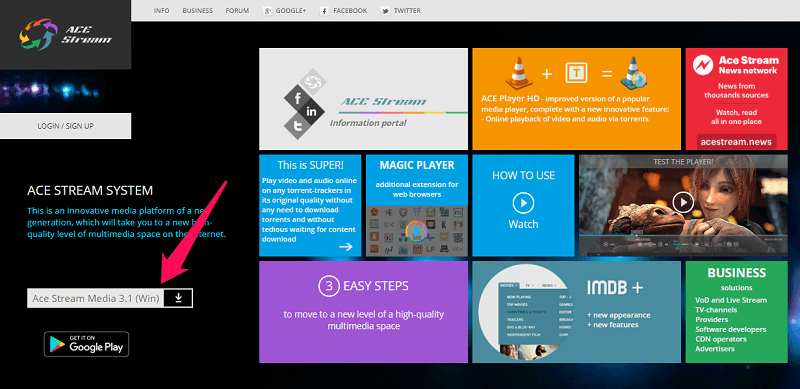This screenshot has width=800, height=389.
Task: Click 'to move to a new level' text
Action: pos(363,320)
